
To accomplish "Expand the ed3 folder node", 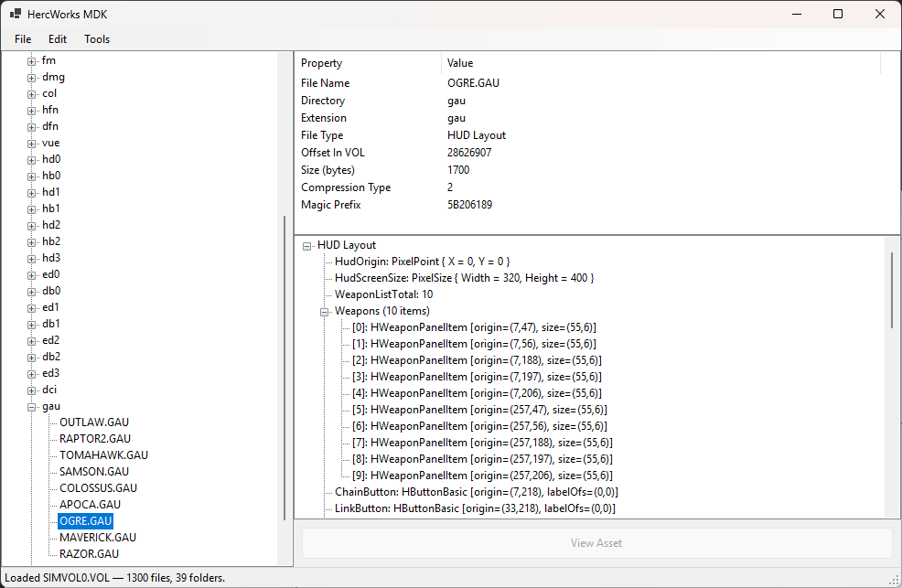I will pos(32,374).
